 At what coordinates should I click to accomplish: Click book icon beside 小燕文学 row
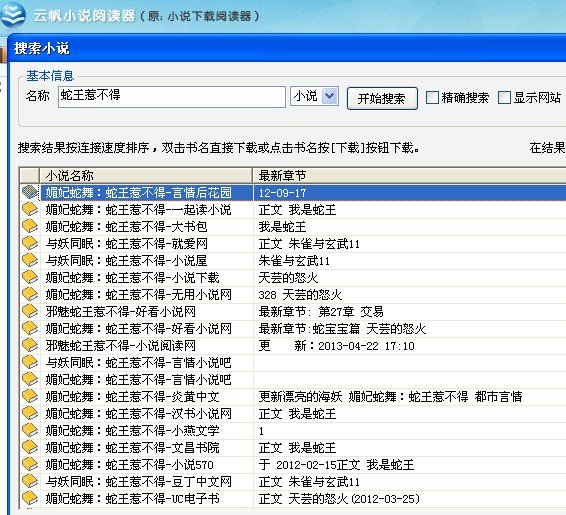[x=30, y=430]
